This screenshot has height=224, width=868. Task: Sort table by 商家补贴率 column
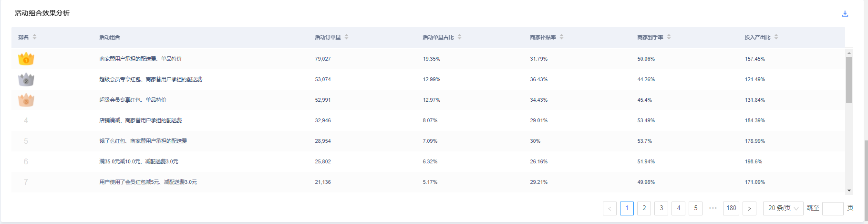pos(561,37)
